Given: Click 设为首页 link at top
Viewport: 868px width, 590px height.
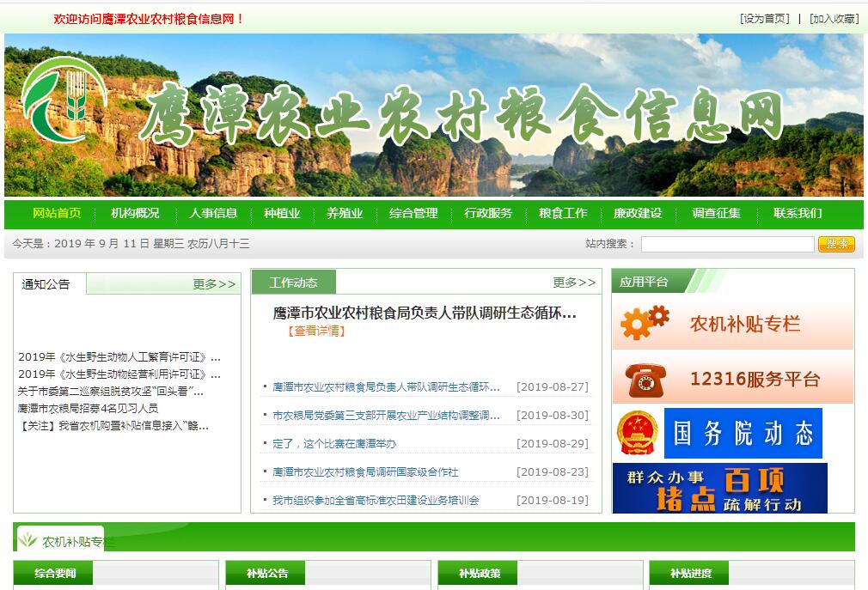Looking at the screenshot, I should (764, 19).
